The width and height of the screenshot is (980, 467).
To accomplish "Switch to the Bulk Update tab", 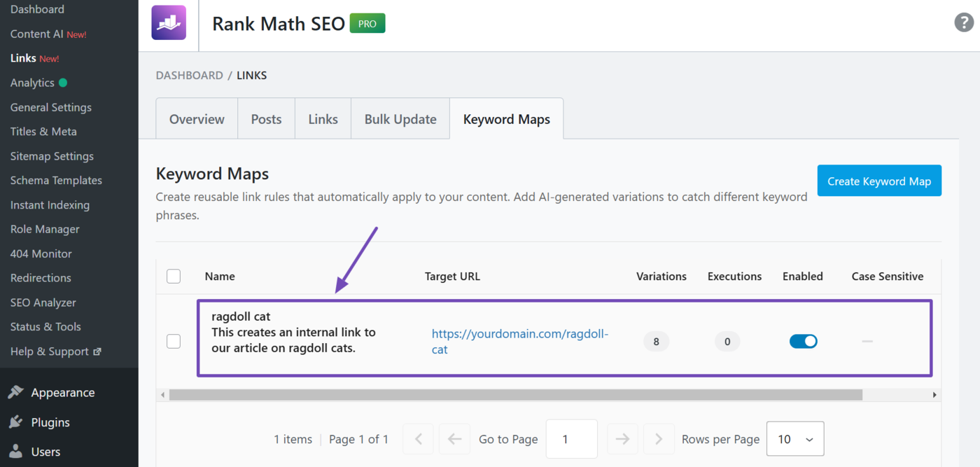I will (400, 118).
